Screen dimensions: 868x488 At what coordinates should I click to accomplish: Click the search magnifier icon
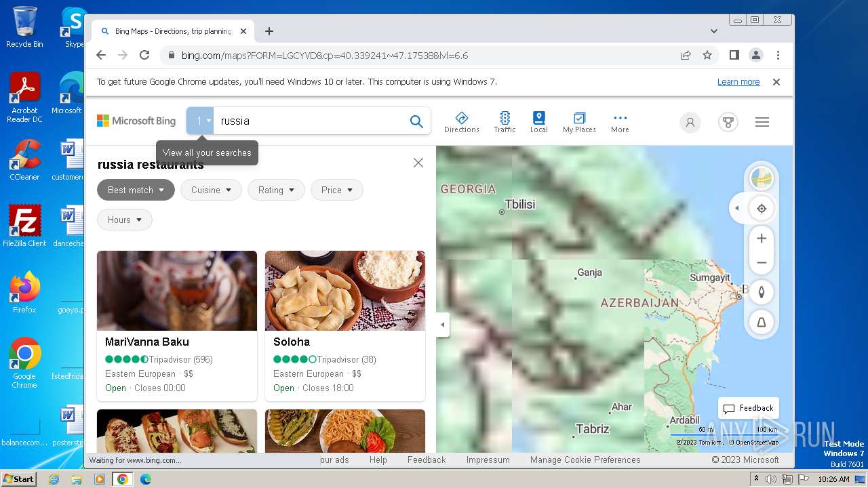[x=416, y=121]
